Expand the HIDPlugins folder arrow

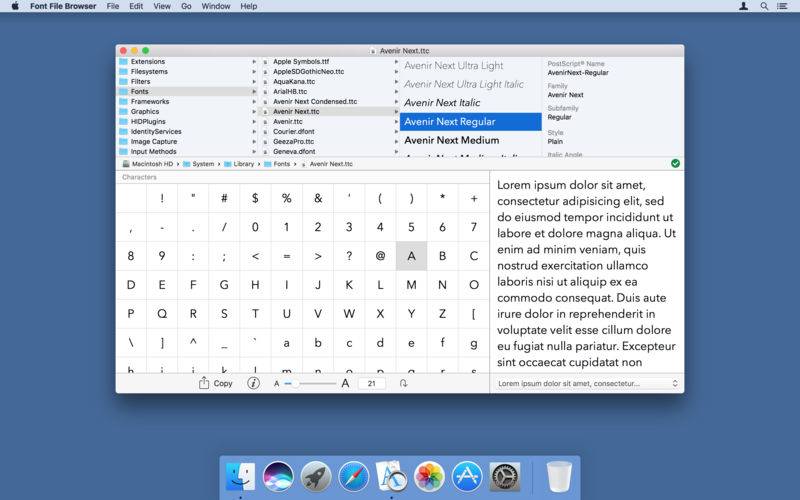(254, 121)
